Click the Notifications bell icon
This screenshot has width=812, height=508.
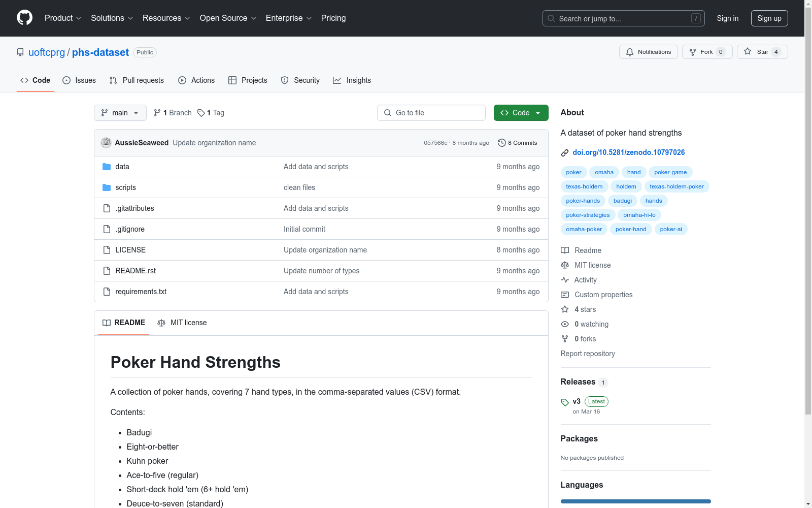tap(630, 52)
